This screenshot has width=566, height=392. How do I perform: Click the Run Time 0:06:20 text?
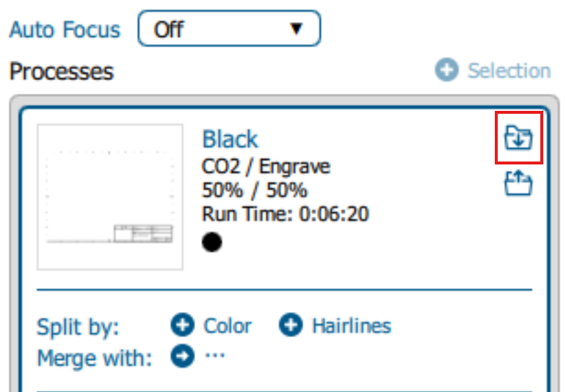tap(285, 214)
